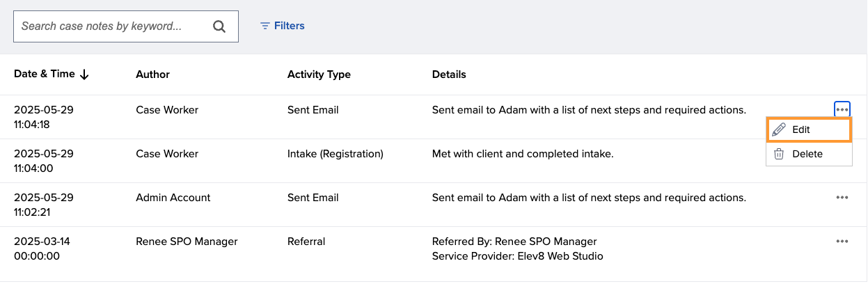Click the filter lines icon beside Filters

(x=265, y=26)
